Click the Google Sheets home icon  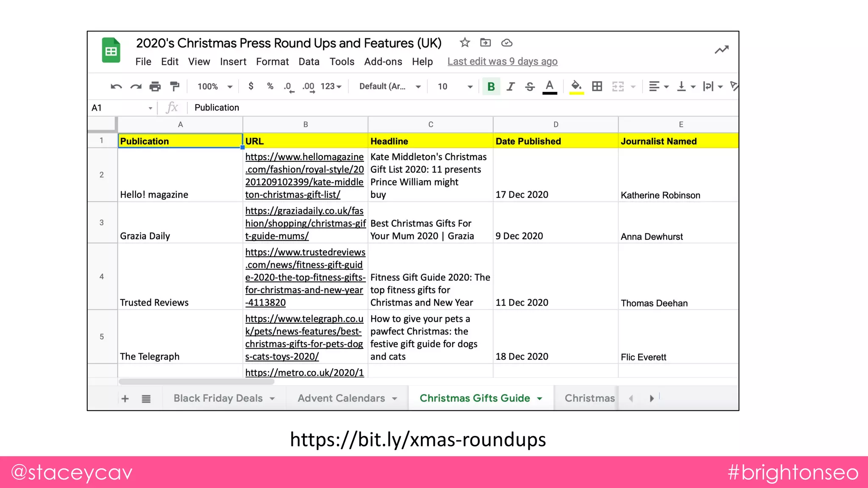pyautogui.click(x=111, y=50)
